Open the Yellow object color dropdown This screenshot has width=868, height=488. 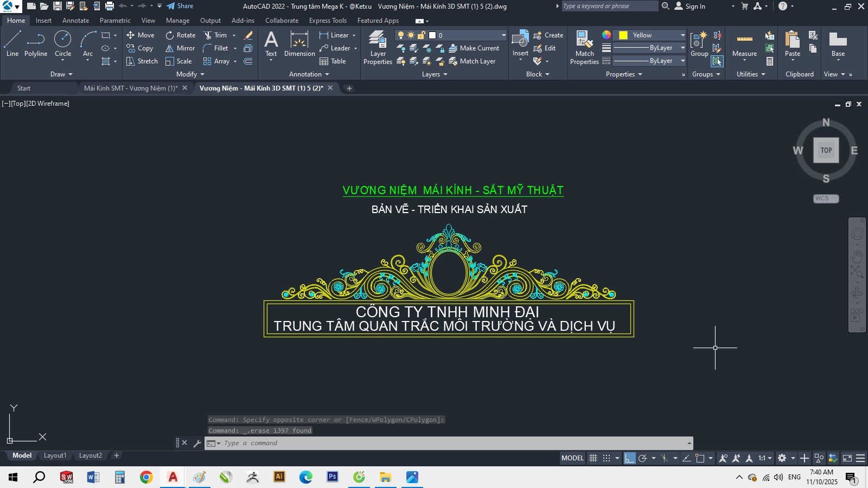pyautogui.click(x=682, y=35)
